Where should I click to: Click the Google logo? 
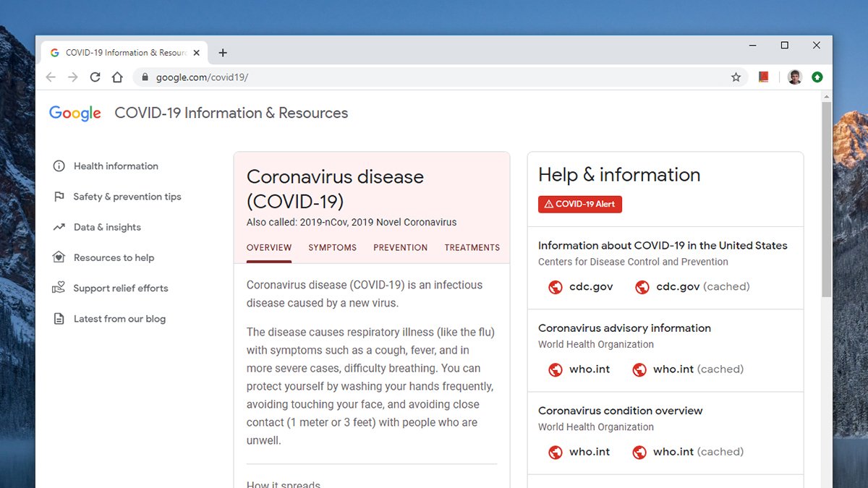tap(75, 114)
